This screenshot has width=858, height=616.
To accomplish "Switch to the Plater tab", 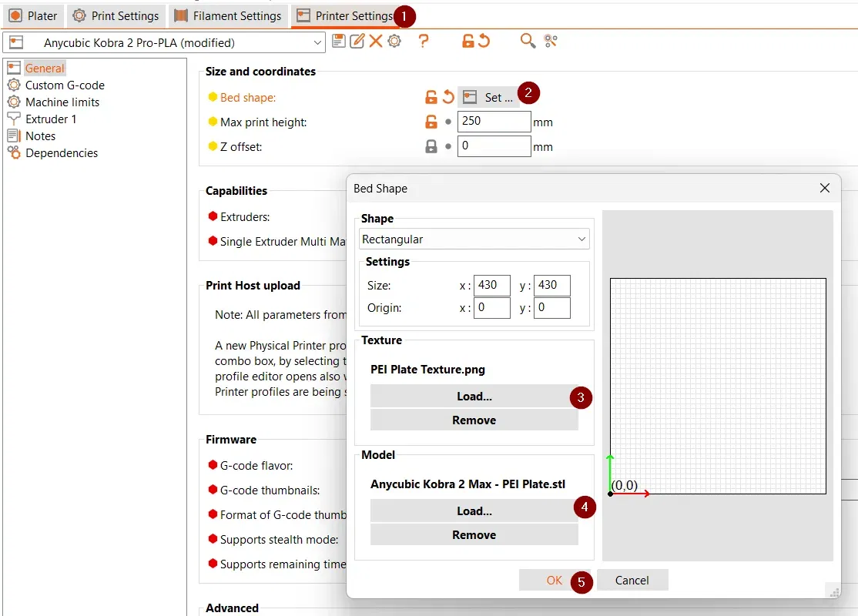I will click(33, 16).
